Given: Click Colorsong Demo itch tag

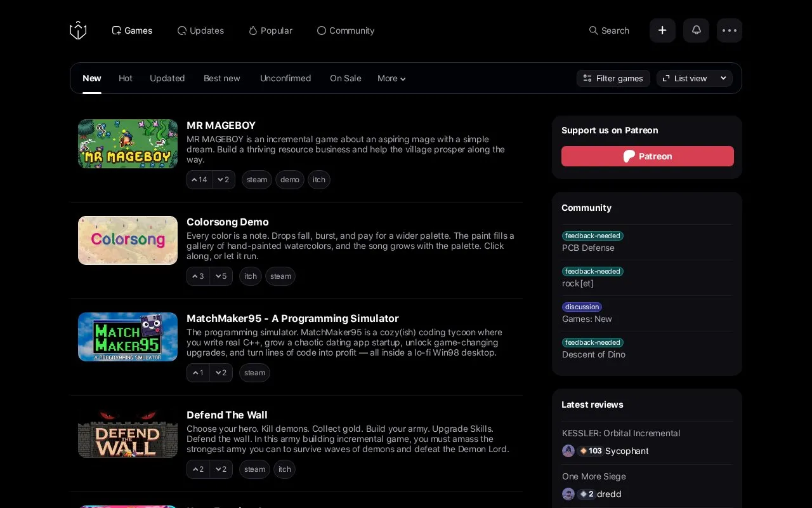Looking at the screenshot, I should click(251, 276).
